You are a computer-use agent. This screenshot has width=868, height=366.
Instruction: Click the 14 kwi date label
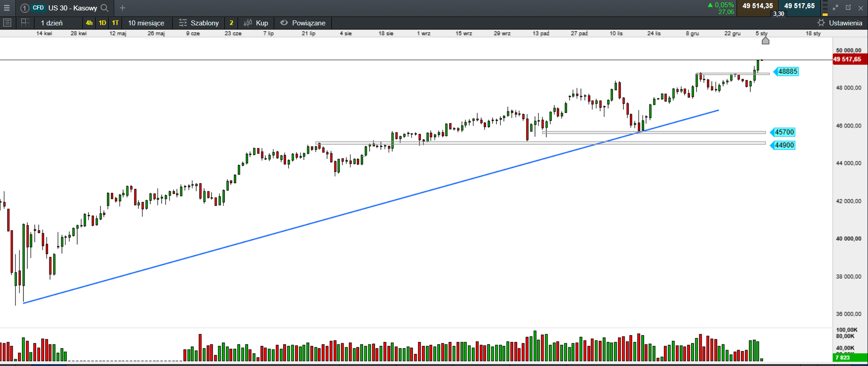tap(44, 33)
